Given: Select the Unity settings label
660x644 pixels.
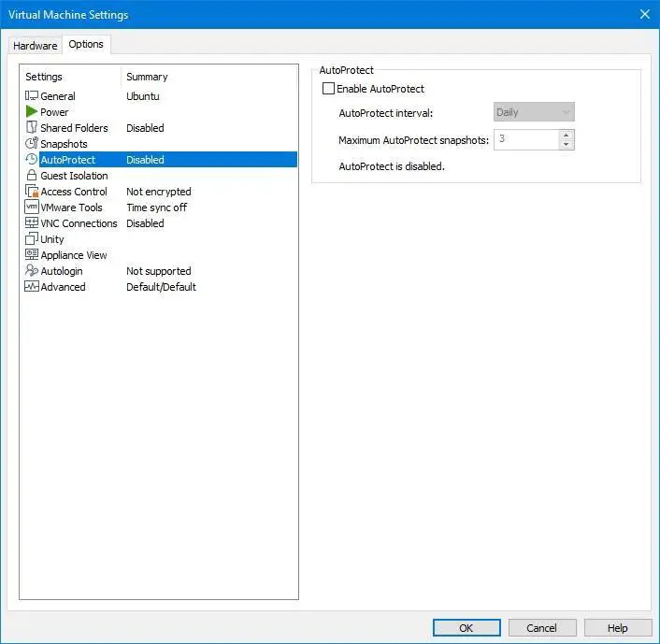Looking at the screenshot, I should (52, 239).
